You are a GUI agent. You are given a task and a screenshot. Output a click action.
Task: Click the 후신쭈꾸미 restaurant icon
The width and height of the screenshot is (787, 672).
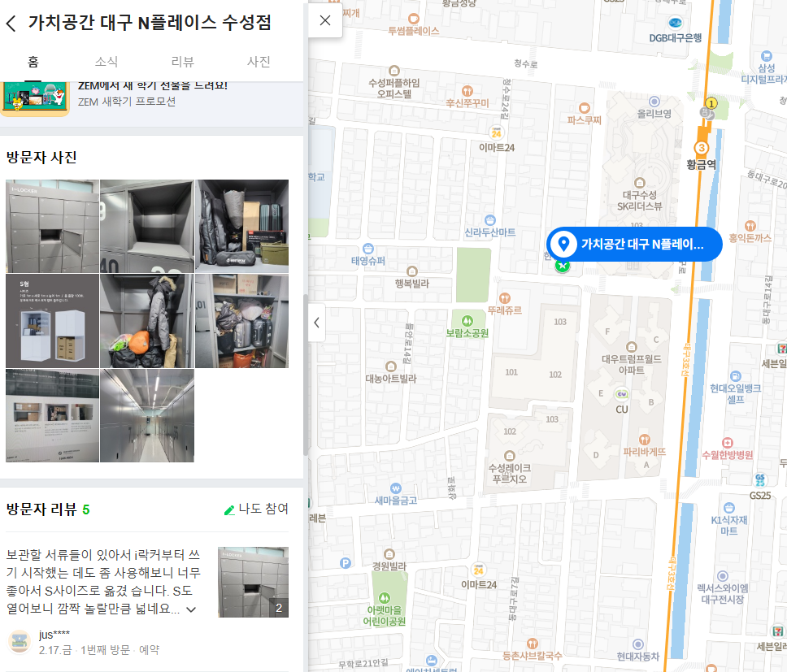(467, 91)
